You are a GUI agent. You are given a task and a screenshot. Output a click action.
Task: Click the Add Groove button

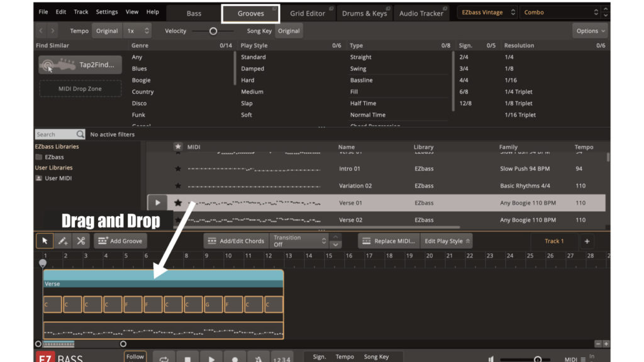point(120,241)
